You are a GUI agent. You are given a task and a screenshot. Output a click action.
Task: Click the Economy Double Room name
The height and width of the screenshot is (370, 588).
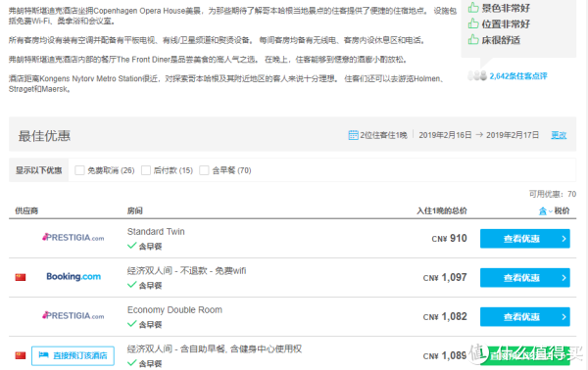pos(174,309)
